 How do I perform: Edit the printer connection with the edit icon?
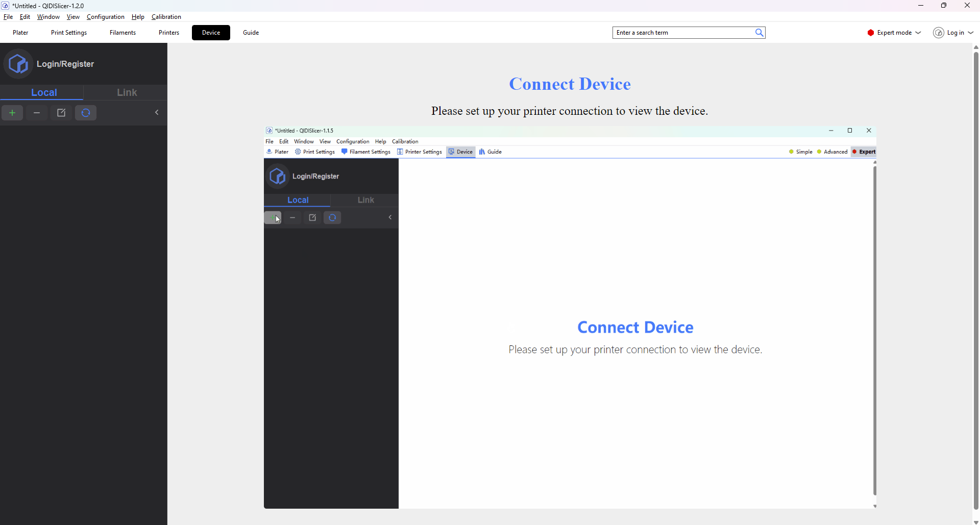[61, 113]
